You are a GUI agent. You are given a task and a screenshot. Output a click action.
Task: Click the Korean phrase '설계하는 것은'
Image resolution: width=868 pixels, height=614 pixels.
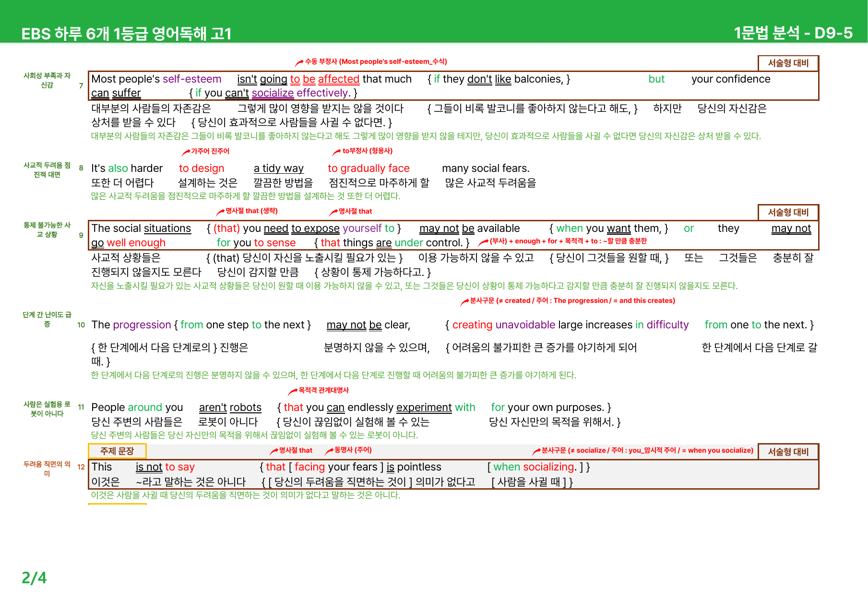[208, 182]
